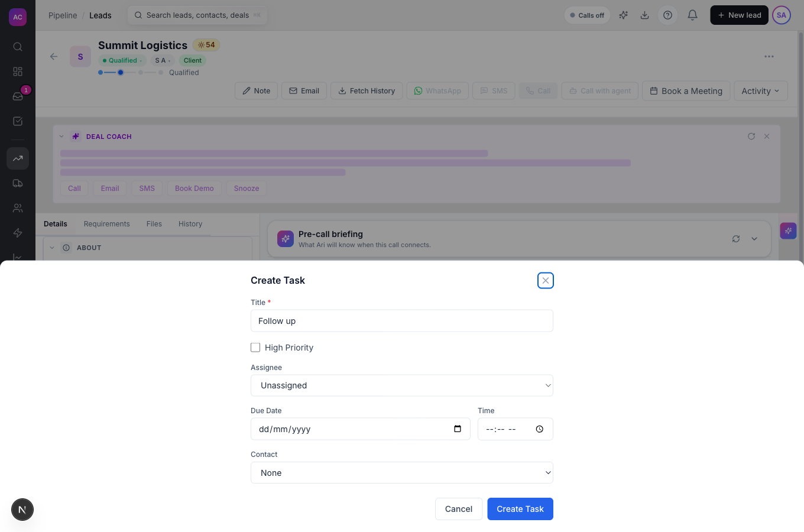The height and width of the screenshot is (532, 804).
Task: Click Deal Coach Book Demo button
Action: [x=194, y=189]
